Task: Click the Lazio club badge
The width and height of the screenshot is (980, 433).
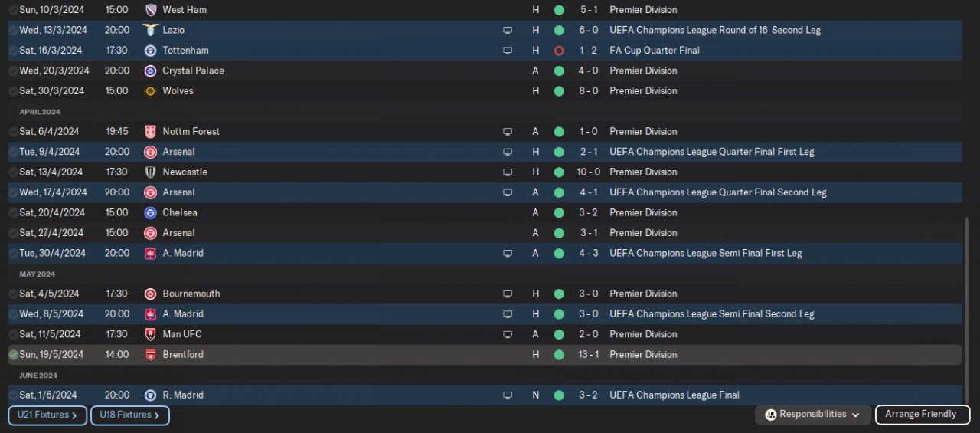Action: tap(151, 30)
